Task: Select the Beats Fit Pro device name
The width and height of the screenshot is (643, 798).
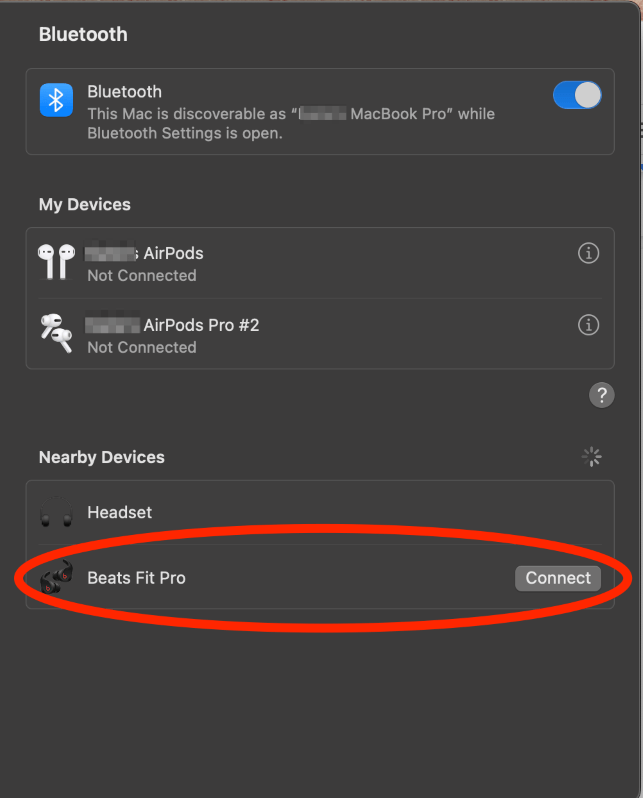Action: tap(136, 578)
